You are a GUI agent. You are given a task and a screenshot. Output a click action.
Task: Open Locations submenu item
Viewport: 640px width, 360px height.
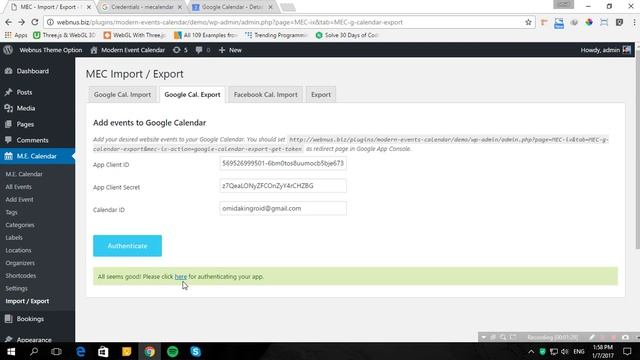pos(18,250)
